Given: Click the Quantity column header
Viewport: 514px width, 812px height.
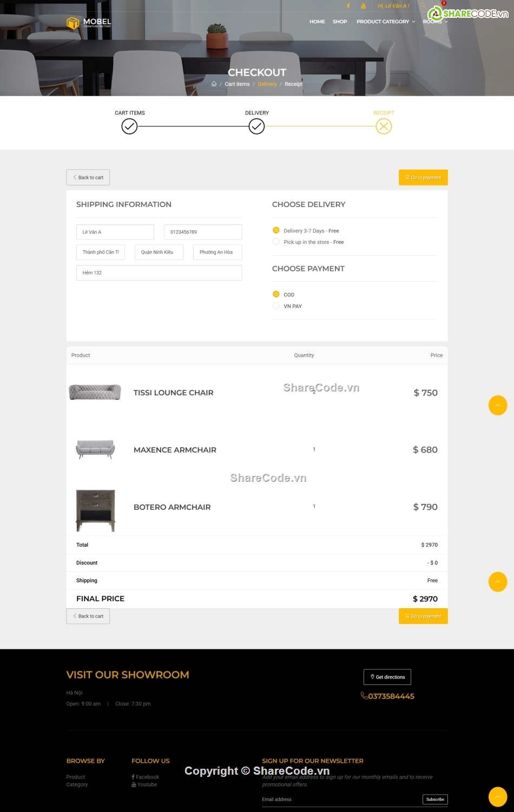Looking at the screenshot, I should click(304, 355).
